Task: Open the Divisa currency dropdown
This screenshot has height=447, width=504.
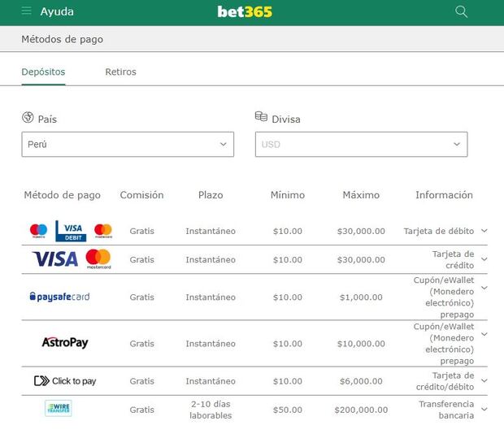Action: click(x=361, y=144)
